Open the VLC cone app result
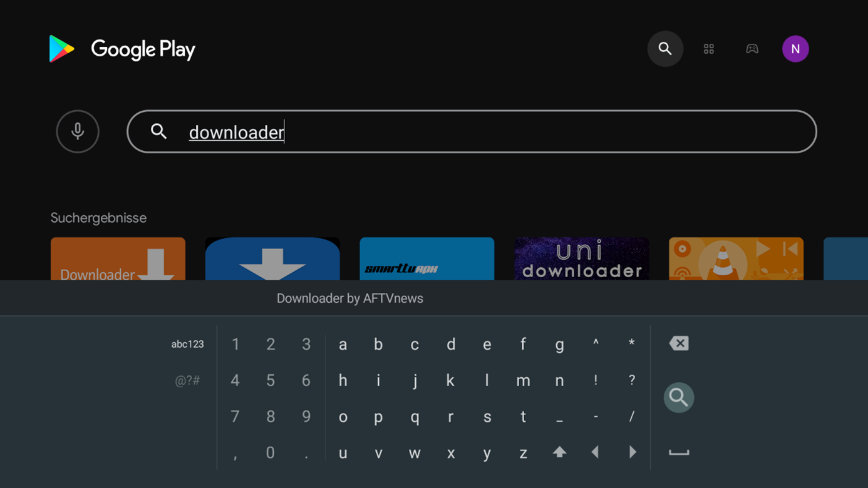This screenshot has width=868, height=488. click(736, 258)
